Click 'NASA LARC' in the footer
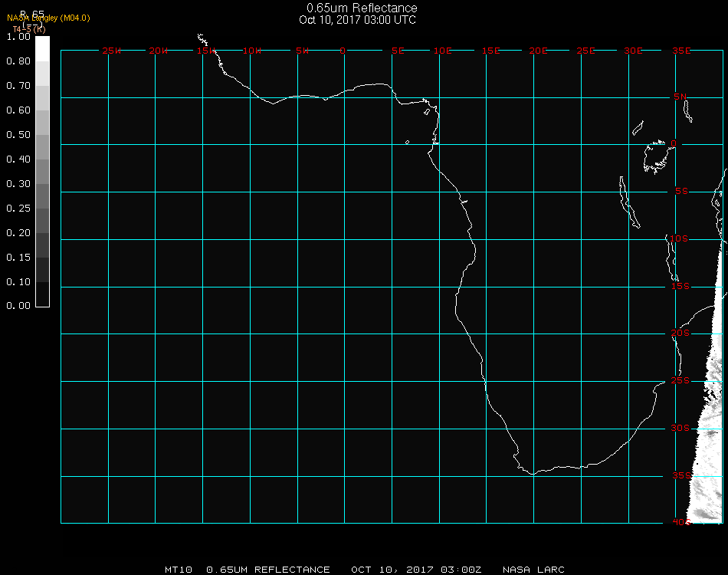 tap(533, 570)
